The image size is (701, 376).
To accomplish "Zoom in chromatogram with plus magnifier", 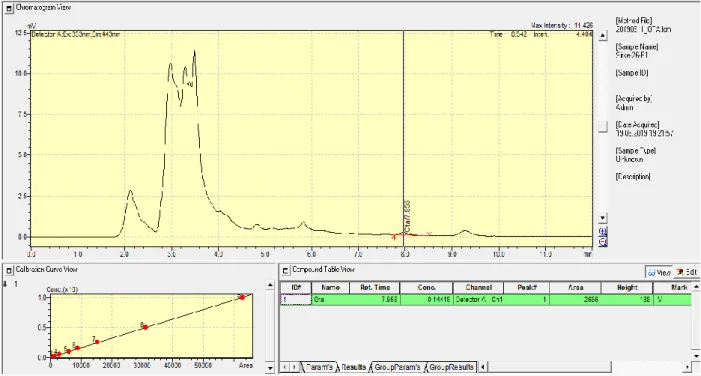I will pyautogui.click(x=603, y=231).
